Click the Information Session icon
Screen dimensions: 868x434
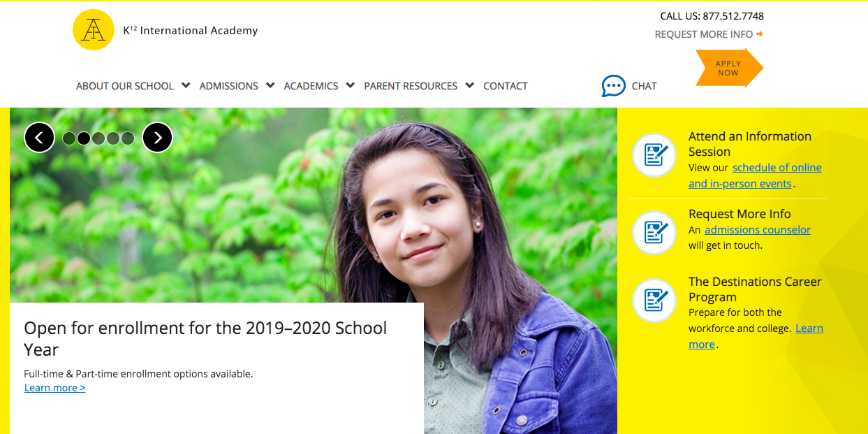[654, 154]
